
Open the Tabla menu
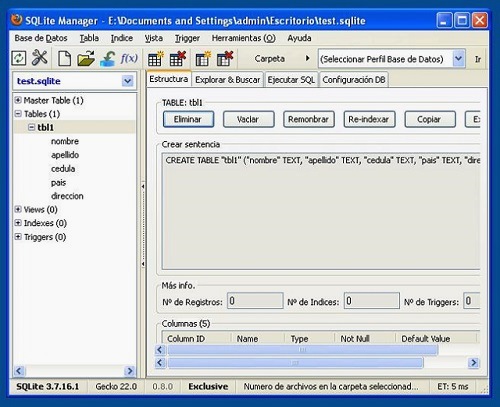point(89,38)
